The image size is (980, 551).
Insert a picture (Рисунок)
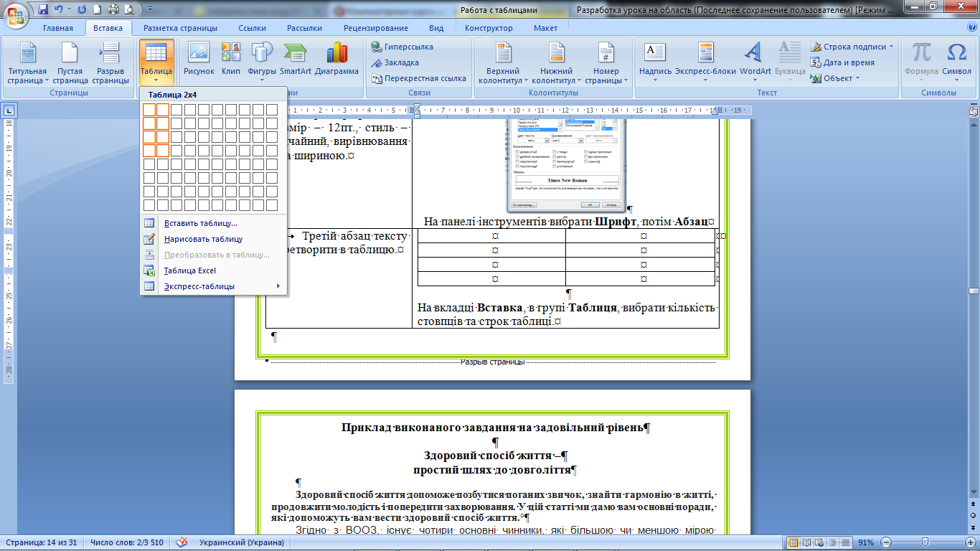(199, 59)
